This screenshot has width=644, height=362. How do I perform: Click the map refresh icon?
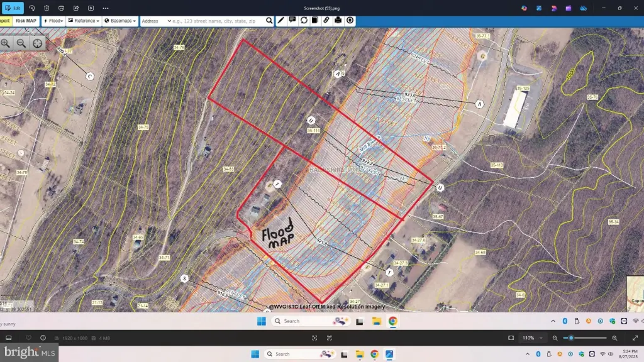pos(304,21)
